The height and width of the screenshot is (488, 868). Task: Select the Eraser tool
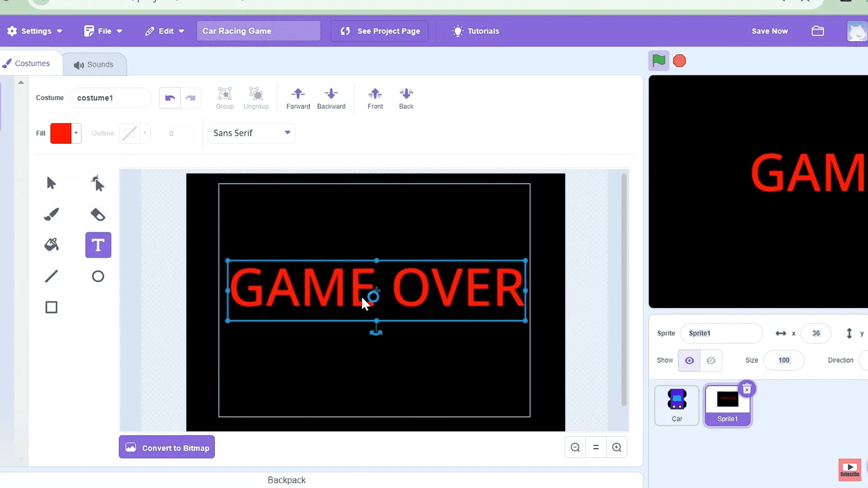[x=98, y=214]
